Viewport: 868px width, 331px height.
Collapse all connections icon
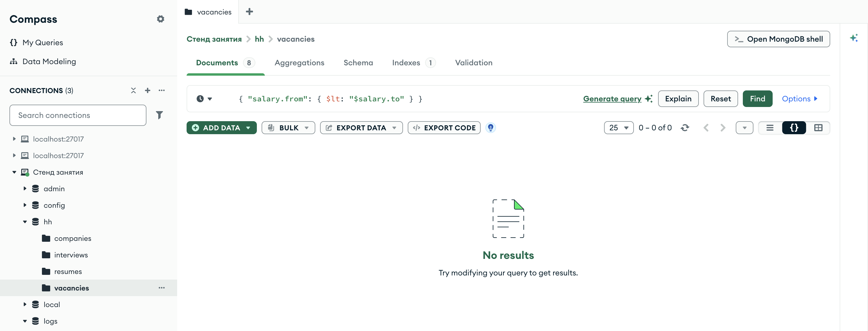pos(133,90)
